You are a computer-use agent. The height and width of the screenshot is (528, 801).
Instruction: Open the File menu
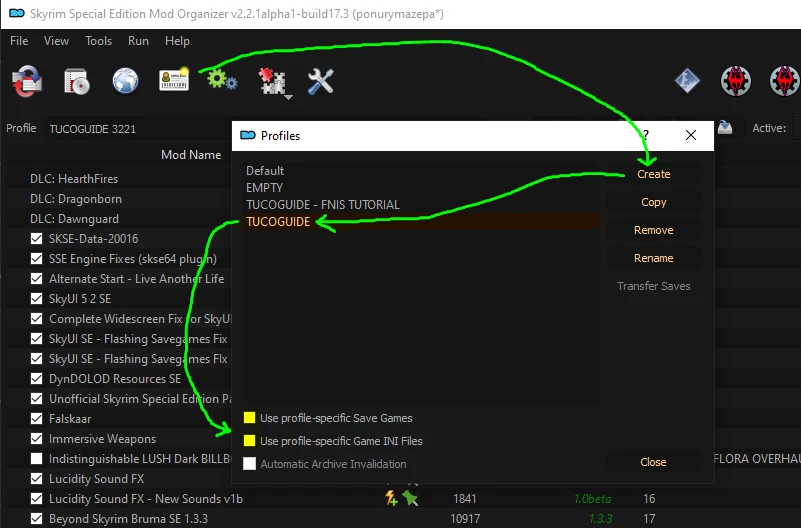(x=19, y=41)
